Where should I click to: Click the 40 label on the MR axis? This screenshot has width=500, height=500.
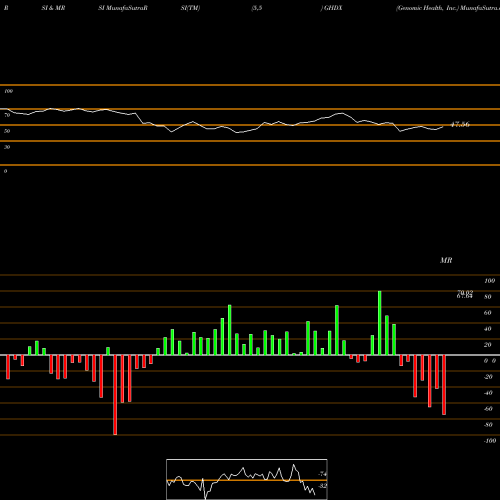point(488,329)
